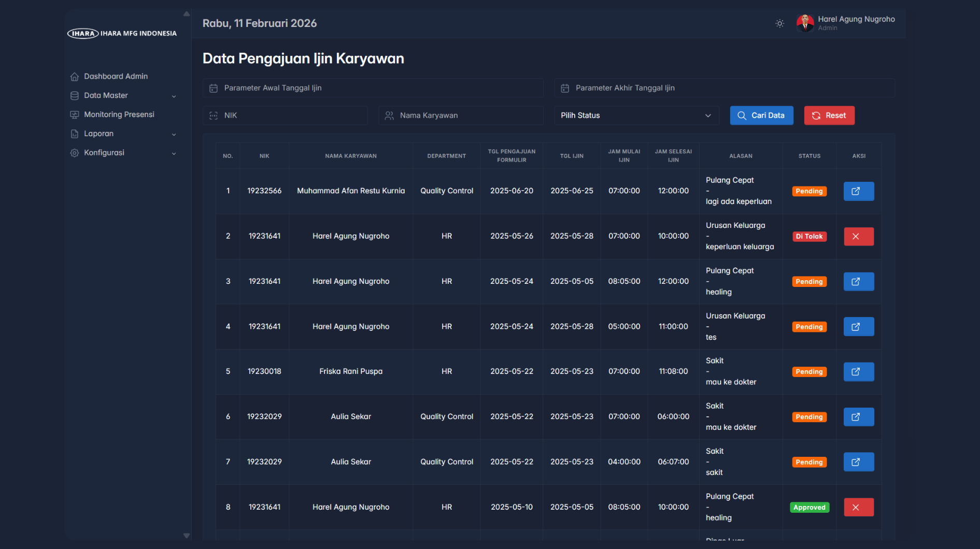Click calendar icon in Parameter Akhir field

tap(565, 89)
